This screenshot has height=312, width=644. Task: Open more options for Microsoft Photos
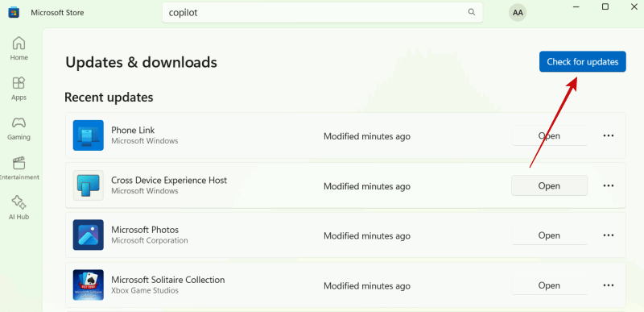pos(609,235)
